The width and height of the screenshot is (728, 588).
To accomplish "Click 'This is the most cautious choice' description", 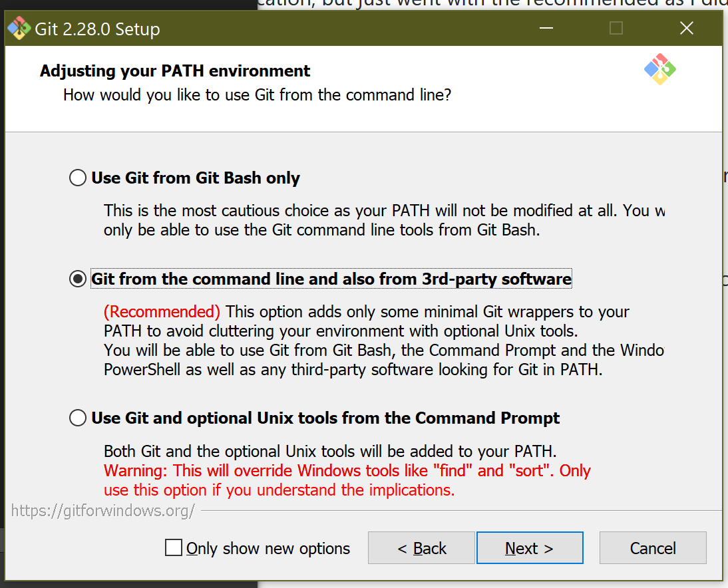I will 384,220.
